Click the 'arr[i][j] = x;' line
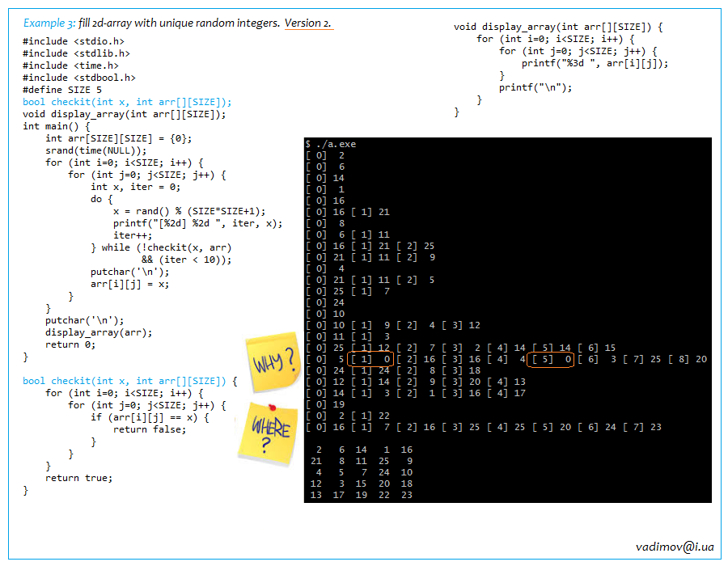The height and width of the screenshot is (566, 728). pos(129,284)
